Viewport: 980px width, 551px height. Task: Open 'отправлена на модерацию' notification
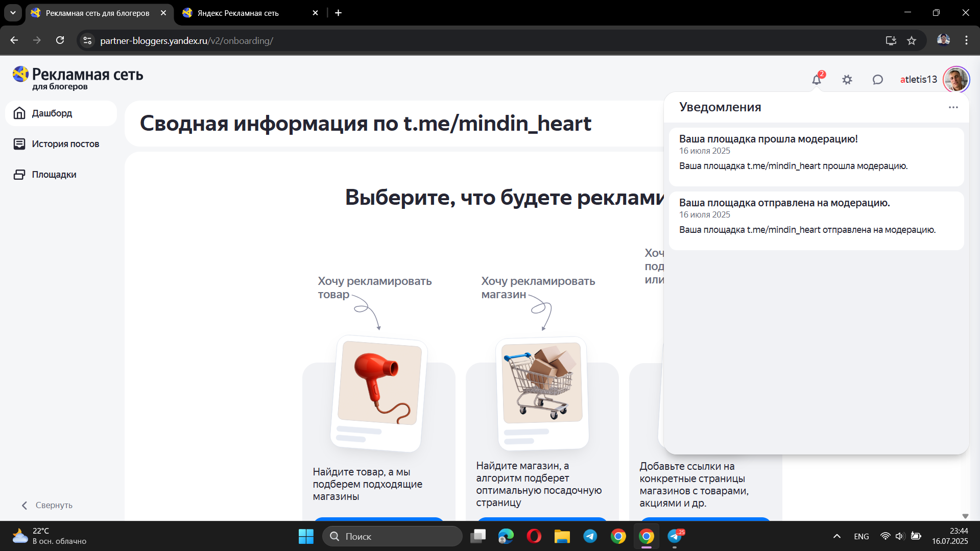pyautogui.click(x=816, y=221)
